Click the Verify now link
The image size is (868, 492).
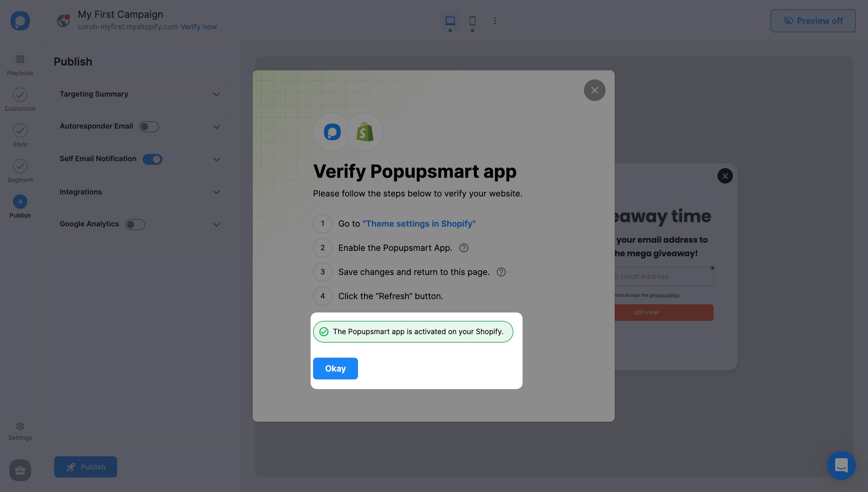click(x=198, y=27)
